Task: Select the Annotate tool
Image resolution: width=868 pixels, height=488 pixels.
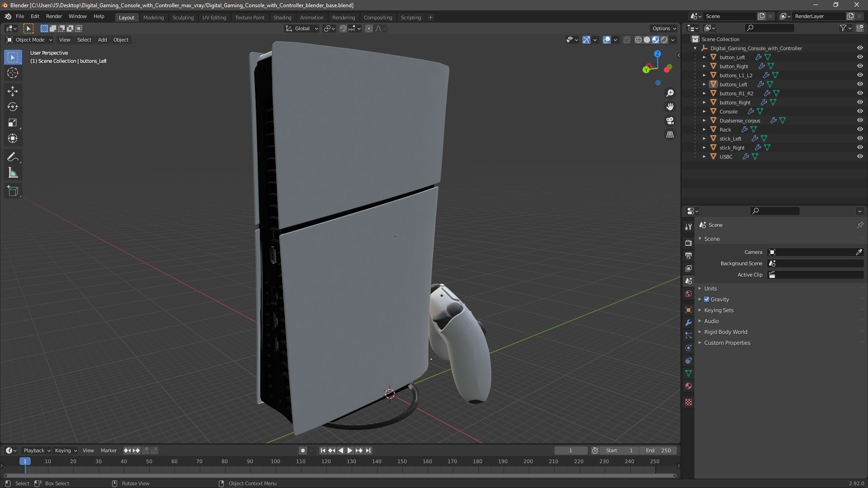Action: pos(13,157)
